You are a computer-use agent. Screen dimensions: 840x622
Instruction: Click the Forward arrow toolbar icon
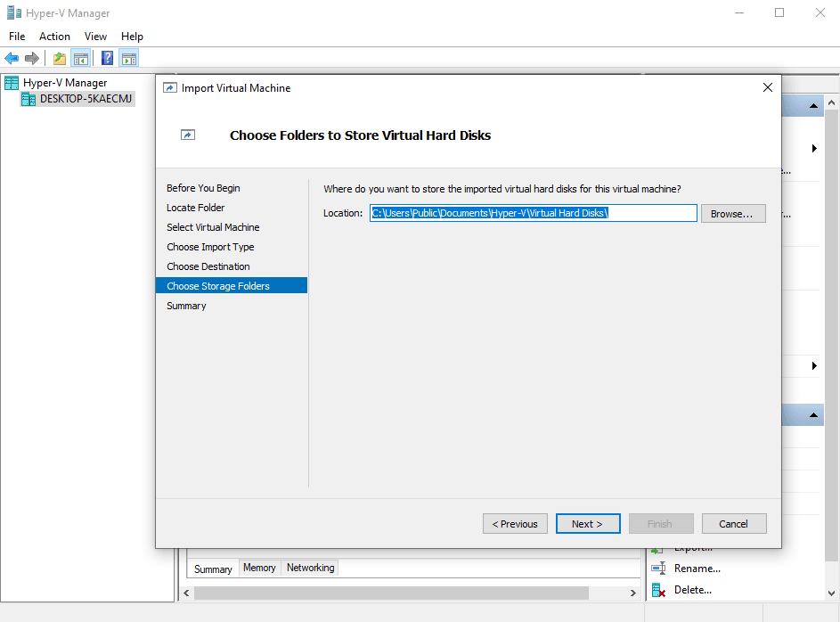[x=32, y=59]
